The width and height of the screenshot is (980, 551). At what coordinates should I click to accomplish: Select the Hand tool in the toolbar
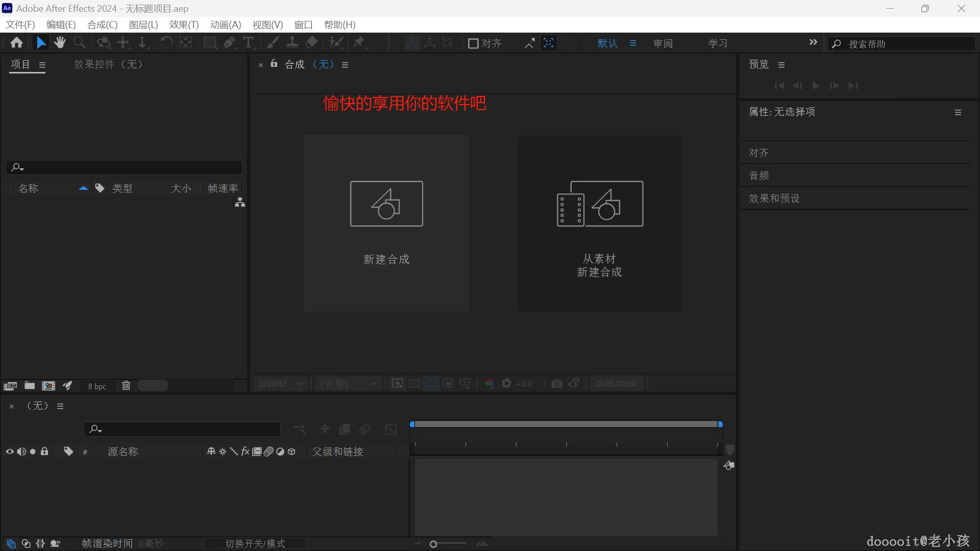[60, 43]
